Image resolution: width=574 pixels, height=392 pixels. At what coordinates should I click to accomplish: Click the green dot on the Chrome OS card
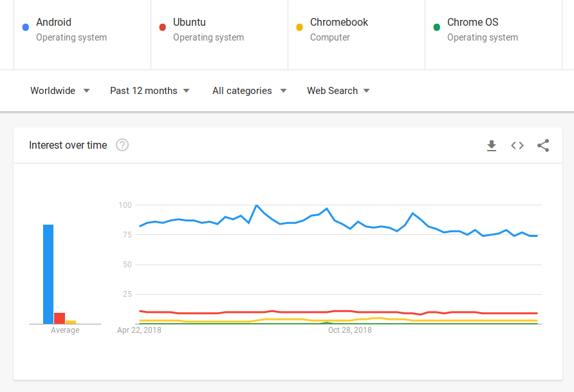click(437, 27)
